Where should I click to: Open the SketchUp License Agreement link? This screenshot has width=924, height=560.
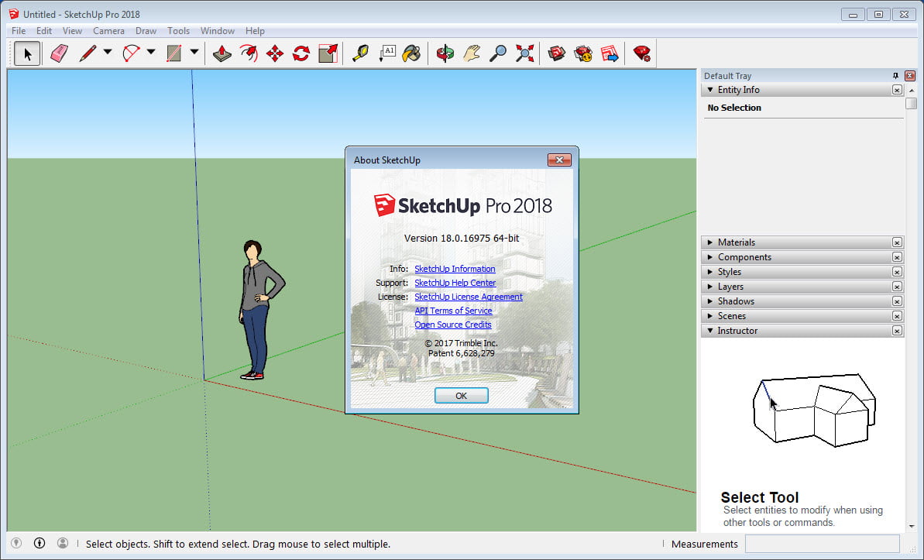pyautogui.click(x=469, y=297)
